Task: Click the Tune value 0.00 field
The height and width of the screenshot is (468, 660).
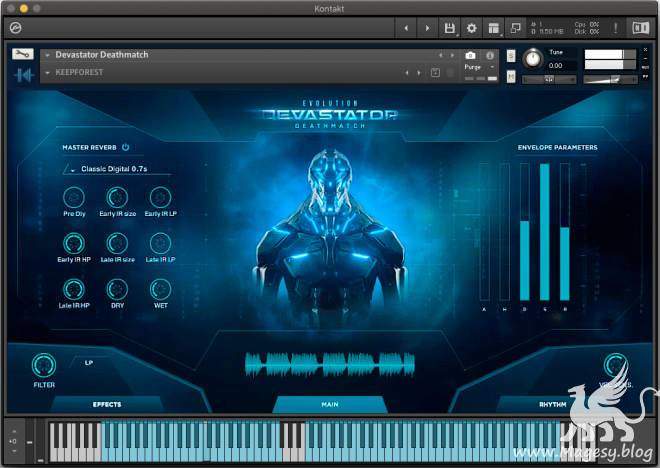Action: click(x=556, y=66)
